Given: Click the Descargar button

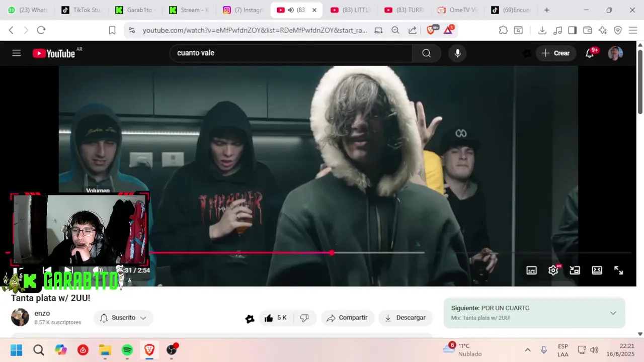Looking at the screenshot, I should coord(405,318).
